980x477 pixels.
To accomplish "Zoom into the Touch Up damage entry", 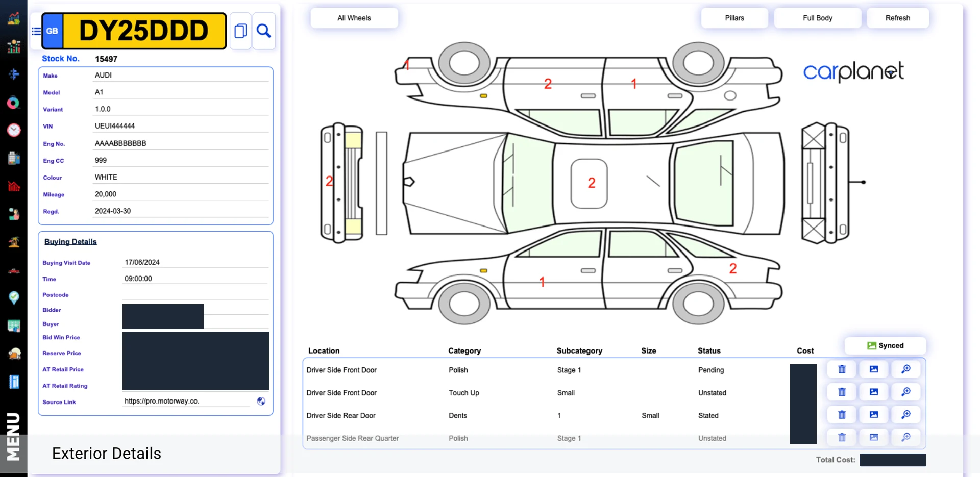I will [x=906, y=392].
